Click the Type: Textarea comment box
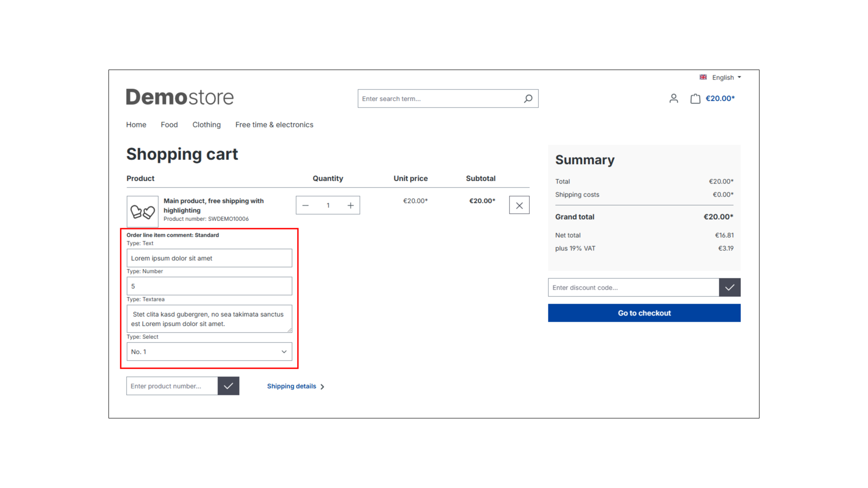Viewport: 868px width, 488px height. pyautogui.click(x=209, y=319)
